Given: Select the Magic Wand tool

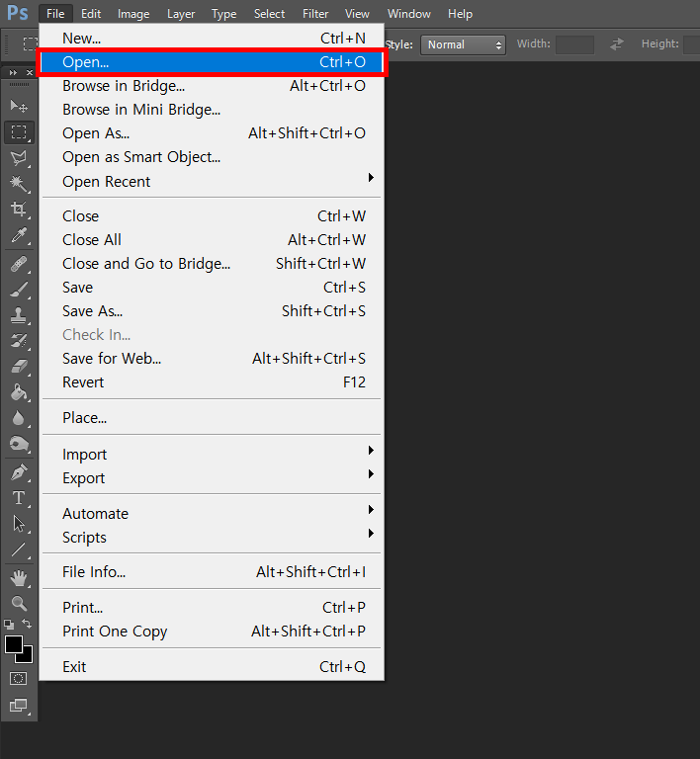Looking at the screenshot, I should pyautogui.click(x=19, y=184).
